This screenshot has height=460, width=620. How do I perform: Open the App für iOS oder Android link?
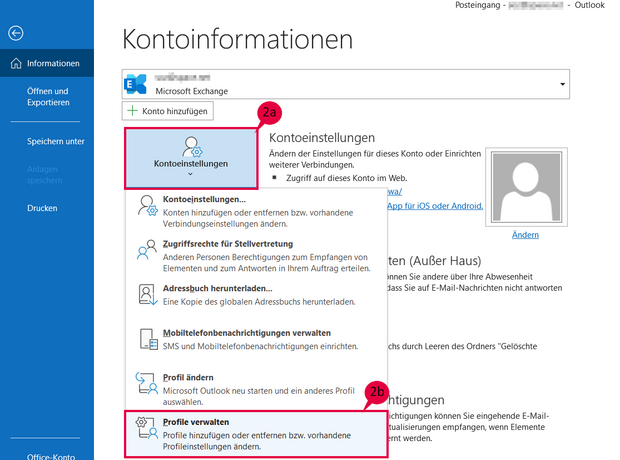click(x=435, y=206)
